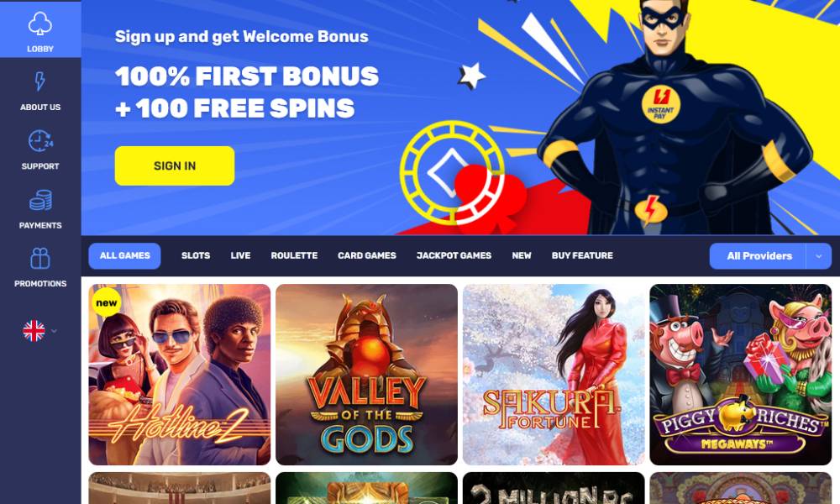
Task: Filter by Jackpot Games
Action: (454, 255)
